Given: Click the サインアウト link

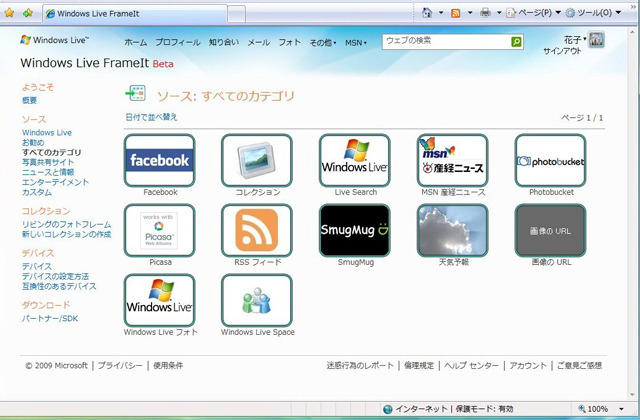Looking at the screenshot, I should [562, 51].
